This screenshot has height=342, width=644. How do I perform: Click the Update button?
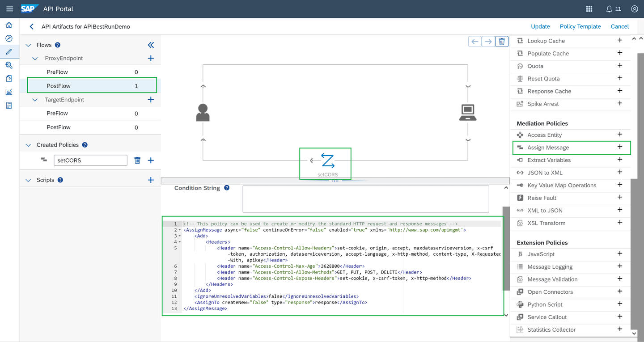[x=540, y=26]
